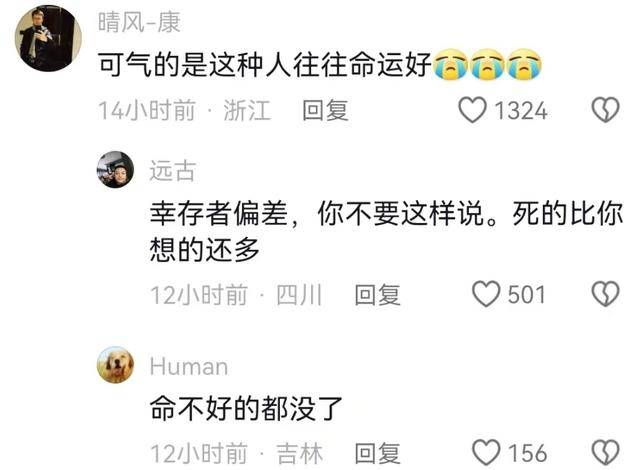
Task: Like the comment by 晴风-康
Action: pos(472,110)
